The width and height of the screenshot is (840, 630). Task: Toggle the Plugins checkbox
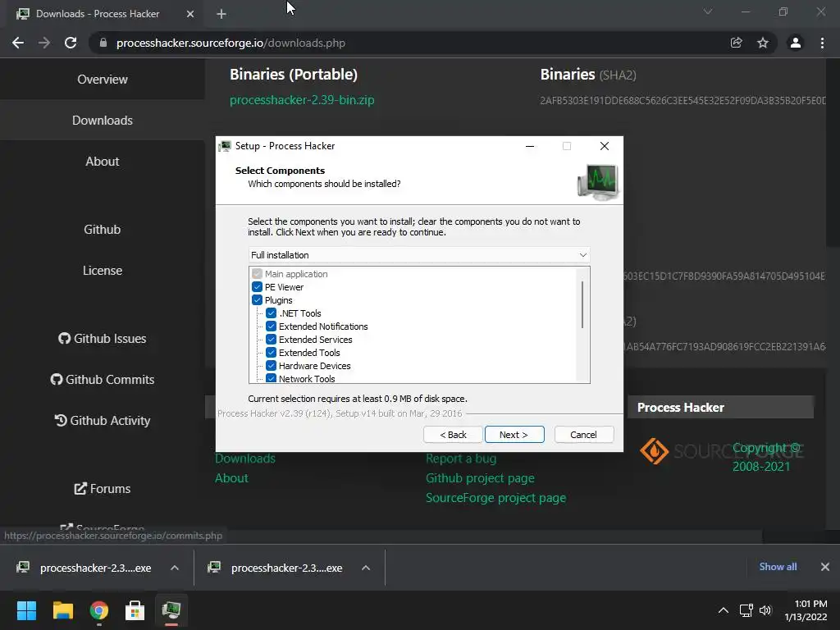257,300
